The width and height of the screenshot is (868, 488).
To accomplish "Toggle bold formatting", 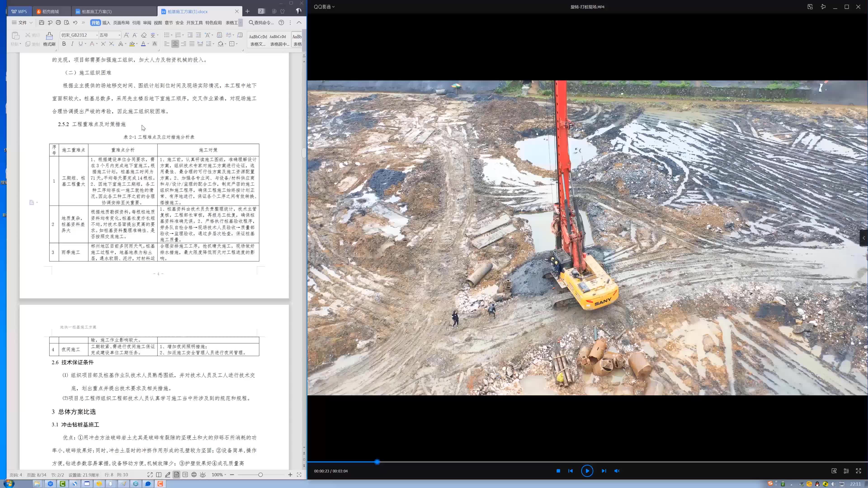I will (x=64, y=44).
